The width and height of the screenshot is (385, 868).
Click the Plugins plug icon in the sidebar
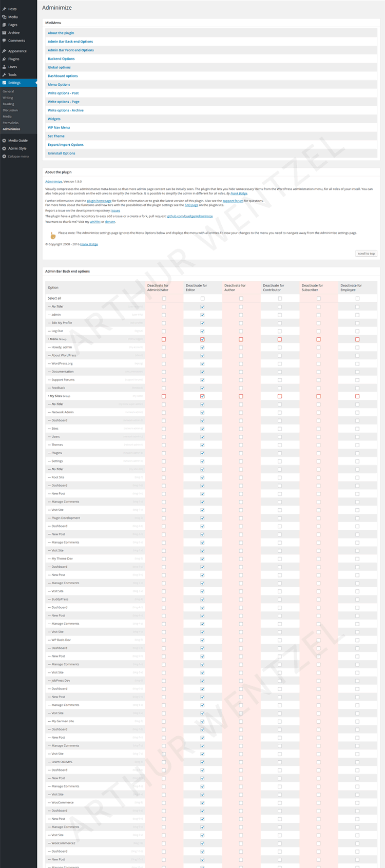pos(4,59)
